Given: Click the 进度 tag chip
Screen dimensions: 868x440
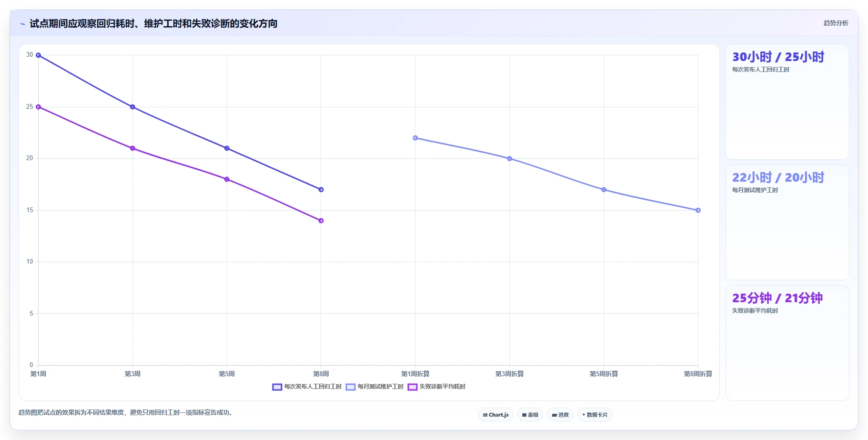Looking at the screenshot, I should [x=560, y=415].
